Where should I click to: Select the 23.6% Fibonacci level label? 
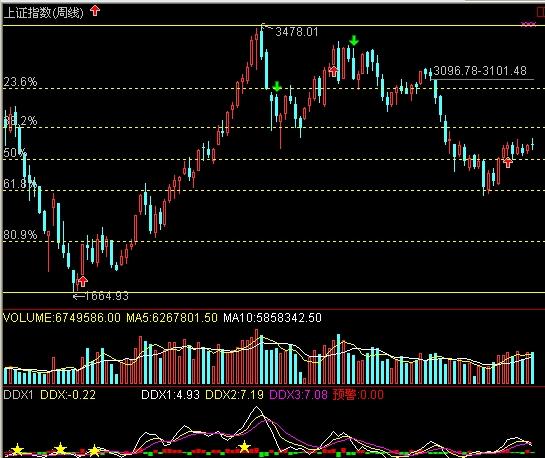click(20, 82)
